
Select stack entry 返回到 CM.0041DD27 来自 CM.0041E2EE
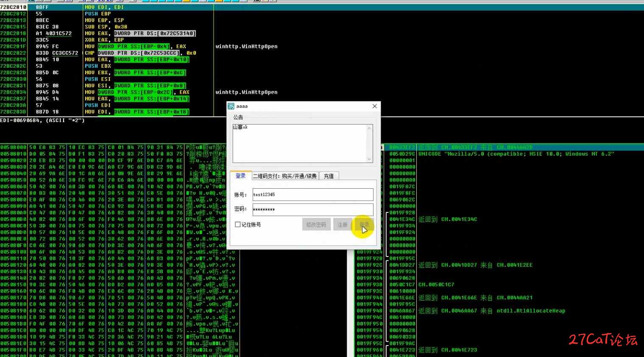[x=475, y=265]
